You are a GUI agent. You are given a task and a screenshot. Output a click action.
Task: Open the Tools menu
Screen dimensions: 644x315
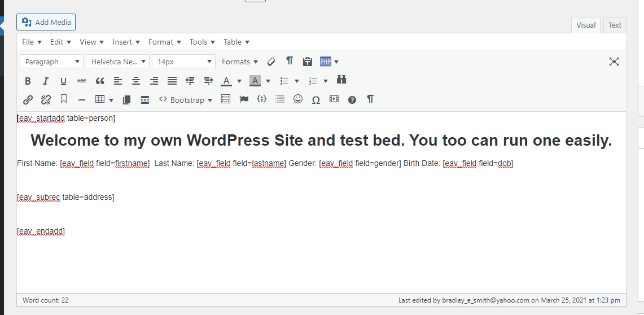[202, 42]
